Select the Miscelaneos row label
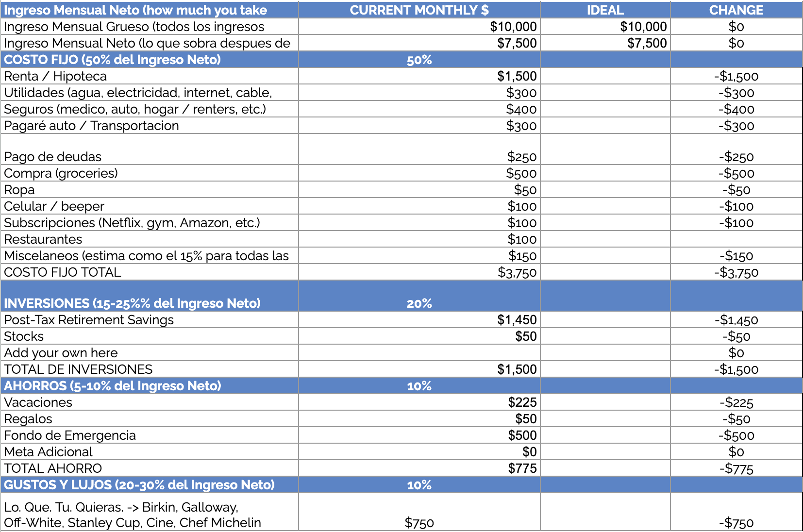 point(146,256)
